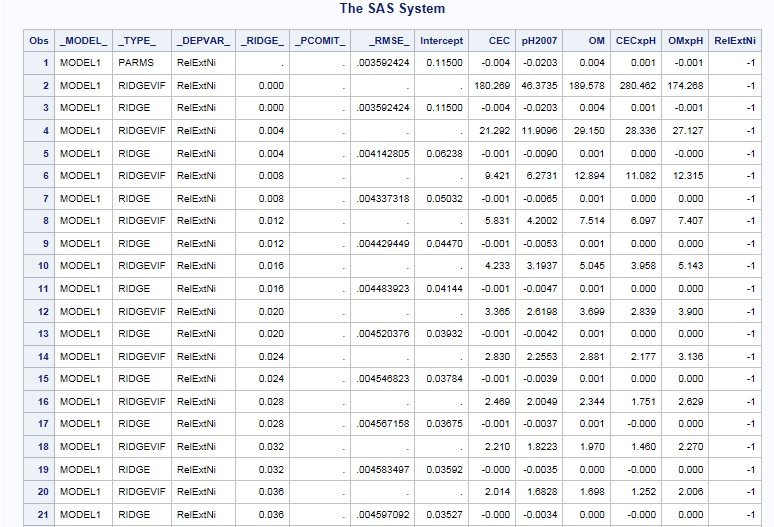The image size is (774, 527).
Task: Select the Intercept value 0.06238
Action: (444, 153)
